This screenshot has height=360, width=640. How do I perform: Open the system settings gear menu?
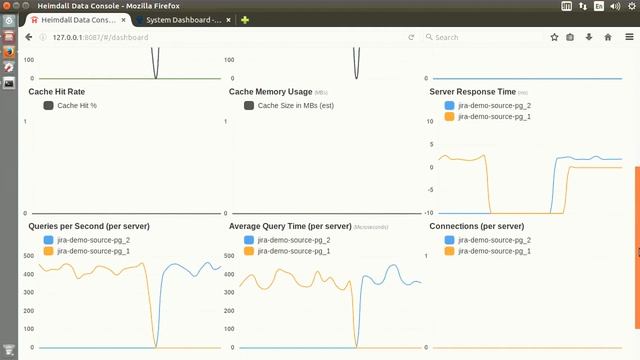click(632, 6)
